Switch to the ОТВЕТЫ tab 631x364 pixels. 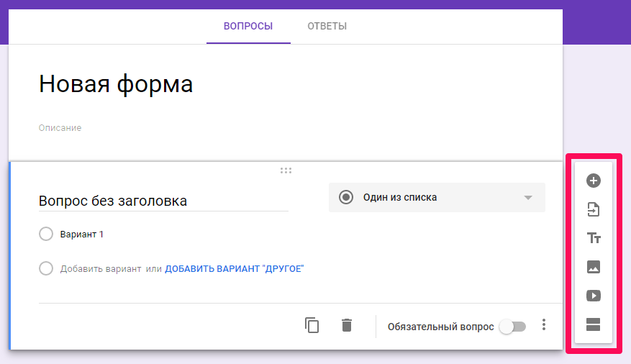tap(327, 27)
